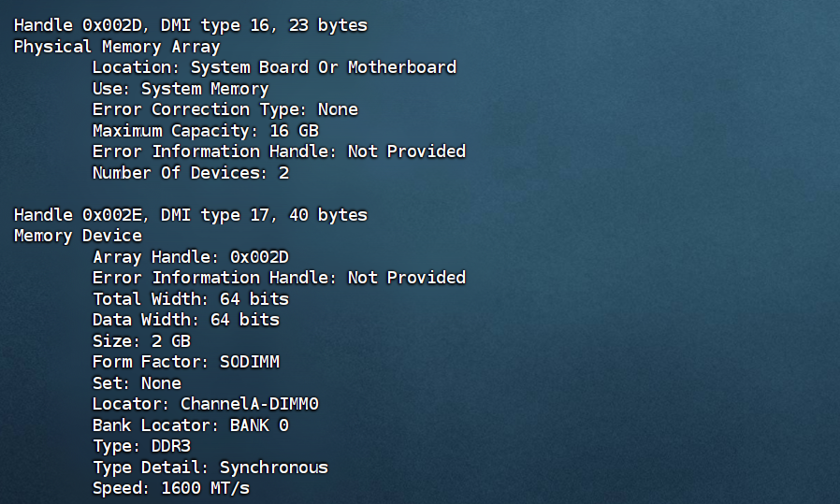This screenshot has width=840, height=504.
Task: Click the 'Handle 0x002E, DMI type 17' line
Action: pyautogui.click(x=191, y=215)
